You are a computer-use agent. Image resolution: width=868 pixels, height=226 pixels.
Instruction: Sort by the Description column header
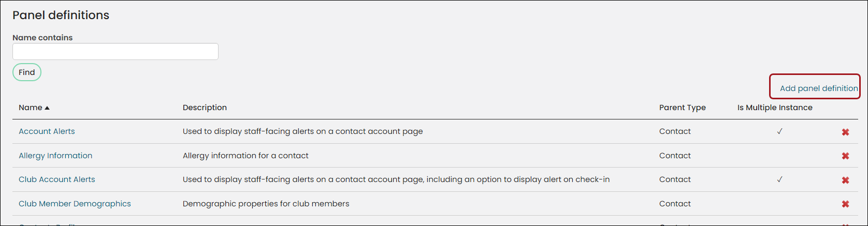(x=205, y=108)
